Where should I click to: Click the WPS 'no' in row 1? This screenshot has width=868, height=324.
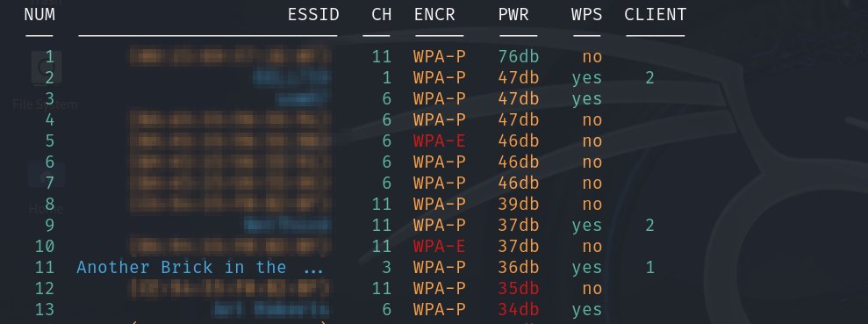[592, 57]
